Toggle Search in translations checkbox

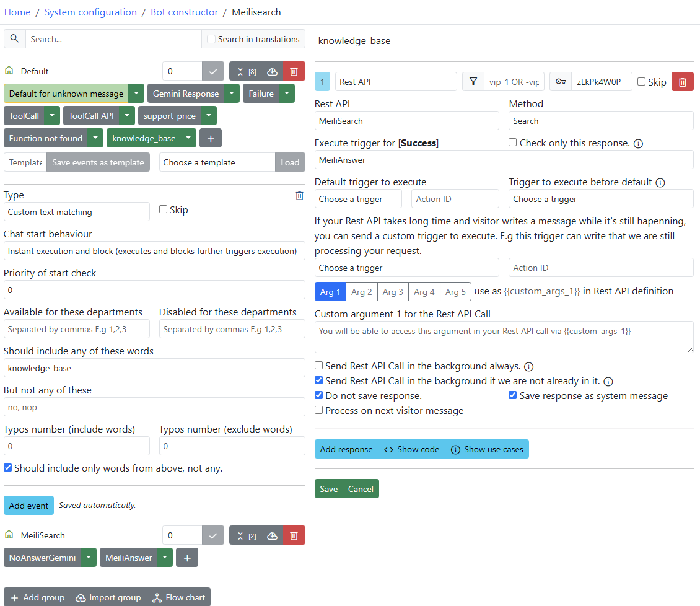[x=211, y=39]
